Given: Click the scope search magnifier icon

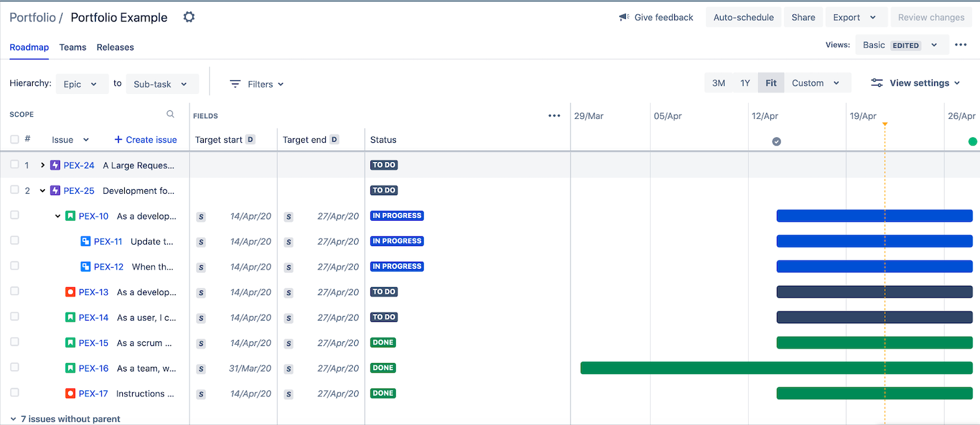Looking at the screenshot, I should pyautogui.click(x=171, y=114).
